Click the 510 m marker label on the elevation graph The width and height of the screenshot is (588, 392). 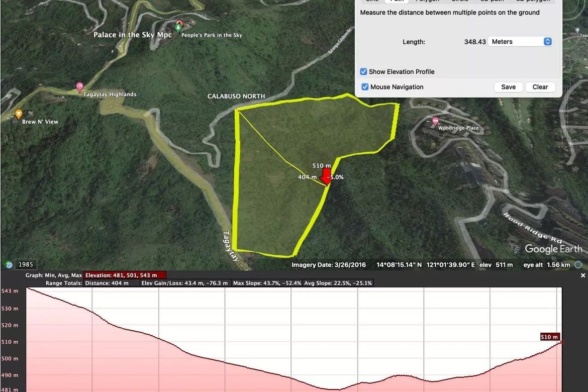click(x=549, y=337)
